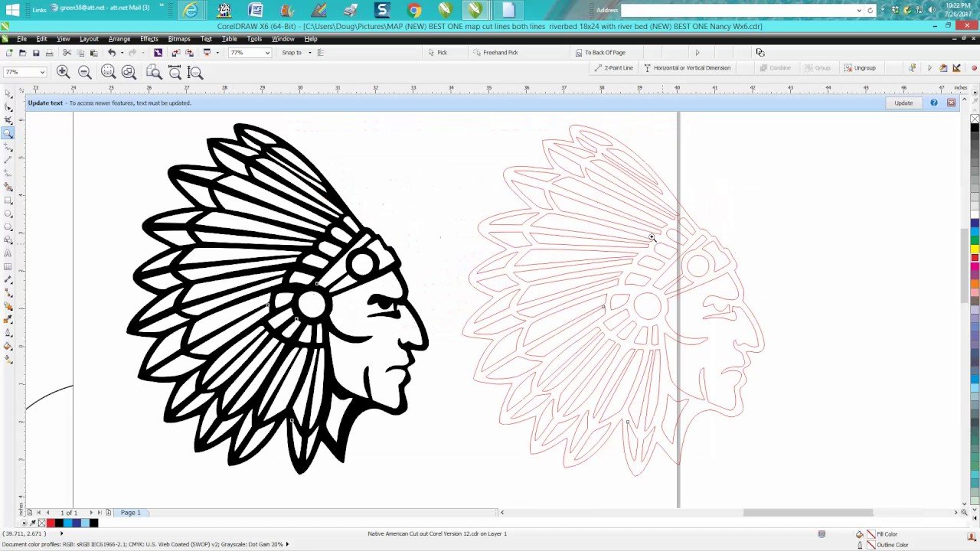Viewport: 980px width, 551px height.
Task: Click the Fill Color indicator in status bar
Action: coord(881,534)
